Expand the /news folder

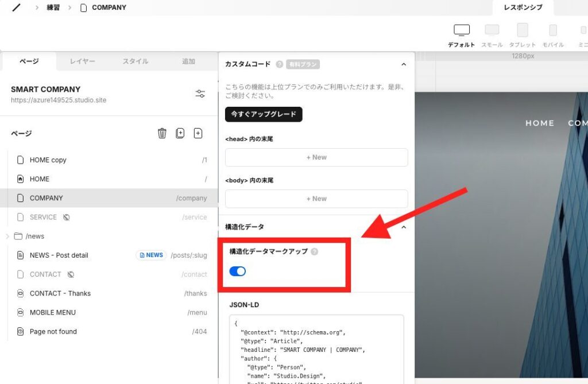[7, 236]
